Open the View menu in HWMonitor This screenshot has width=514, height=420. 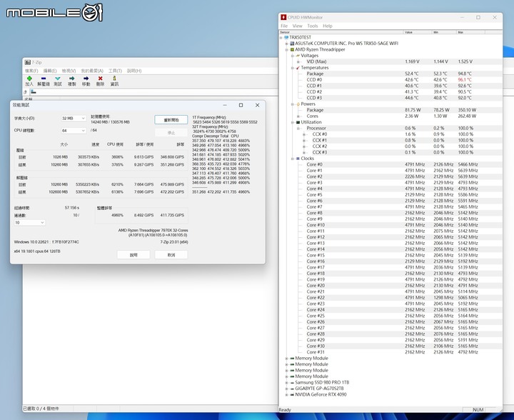(x=297, y=26)
